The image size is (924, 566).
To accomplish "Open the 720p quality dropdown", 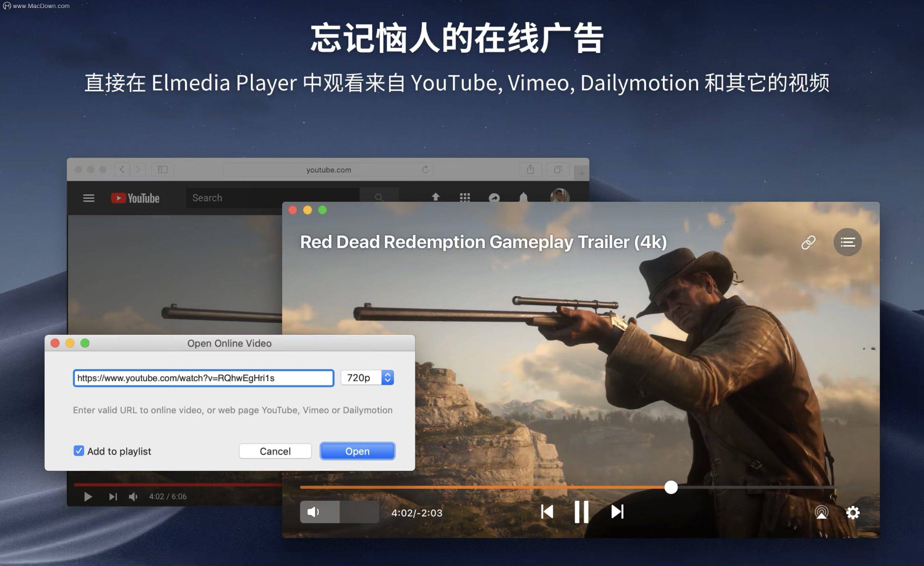I will [x=367, y=377].
